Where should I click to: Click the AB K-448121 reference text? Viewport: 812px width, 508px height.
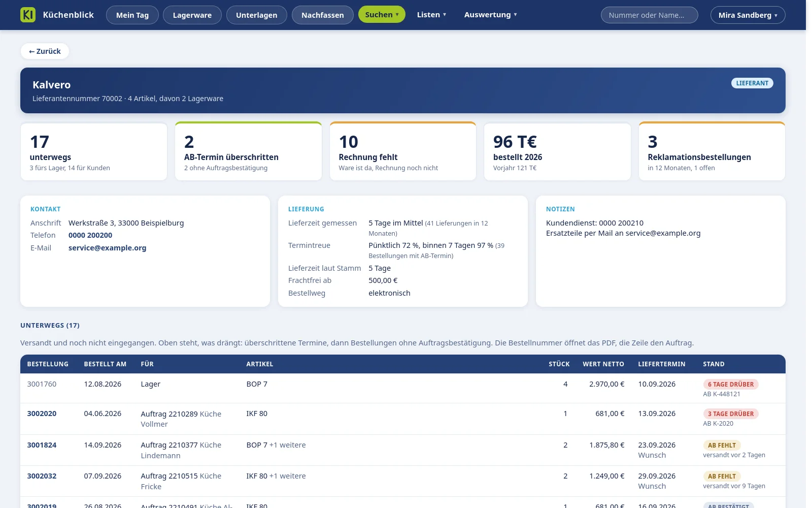point(722,394)
